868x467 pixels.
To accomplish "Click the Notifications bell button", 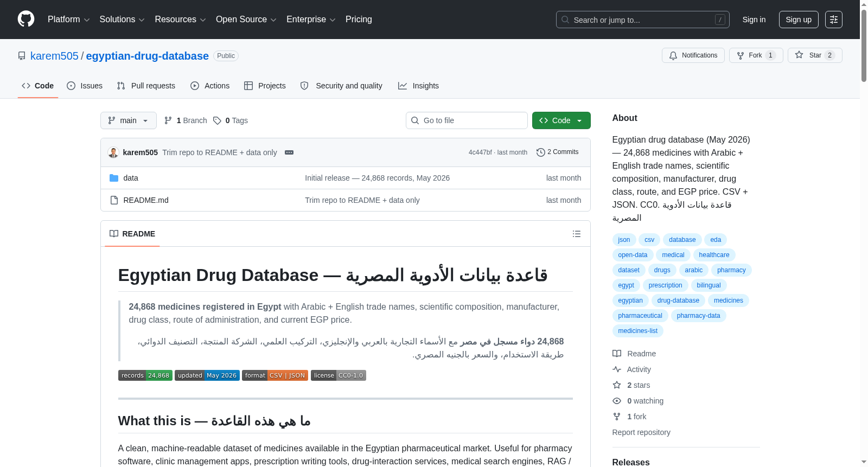I will tap(693, 55).
